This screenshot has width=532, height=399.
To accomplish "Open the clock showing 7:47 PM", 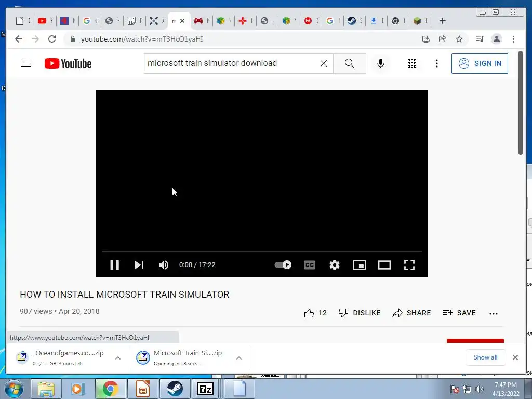I will 506,389.
